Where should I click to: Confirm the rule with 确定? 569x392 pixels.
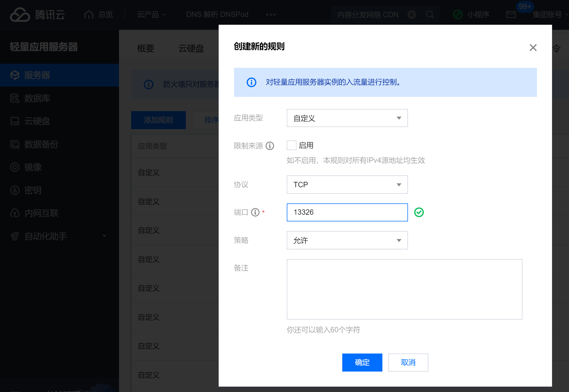(x=362, y=362)
